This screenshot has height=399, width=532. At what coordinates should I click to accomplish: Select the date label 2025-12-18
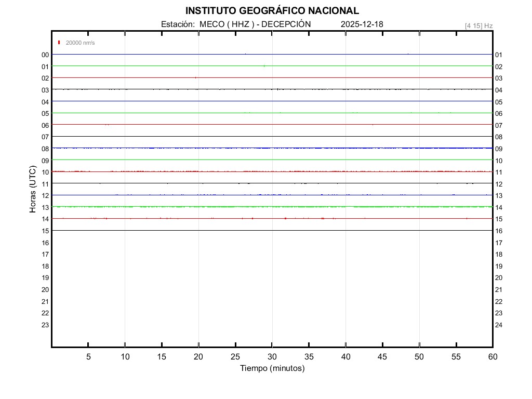(x=362, y=24)
